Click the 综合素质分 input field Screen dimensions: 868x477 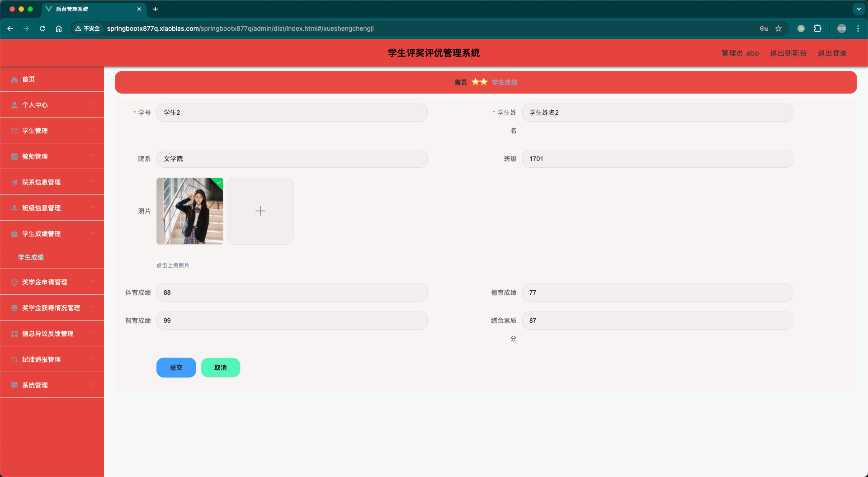click(658, 321)
